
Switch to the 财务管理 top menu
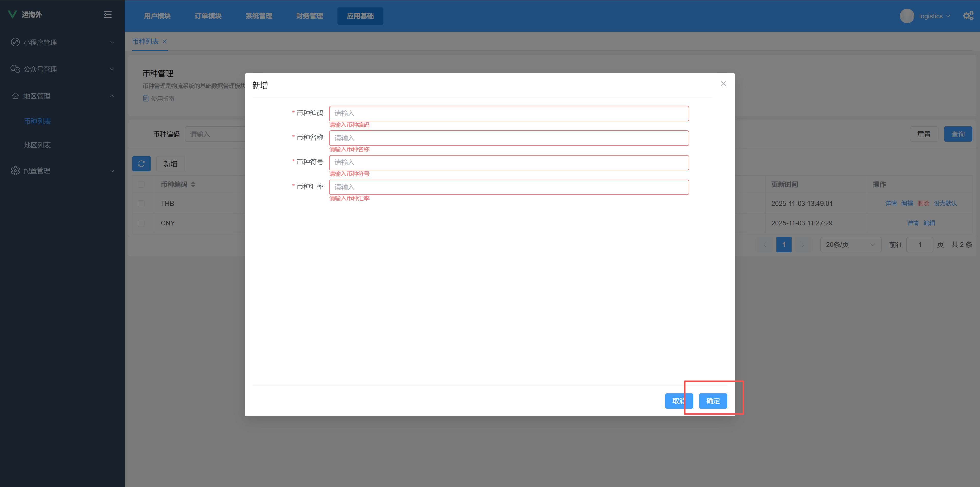[309, 16]
